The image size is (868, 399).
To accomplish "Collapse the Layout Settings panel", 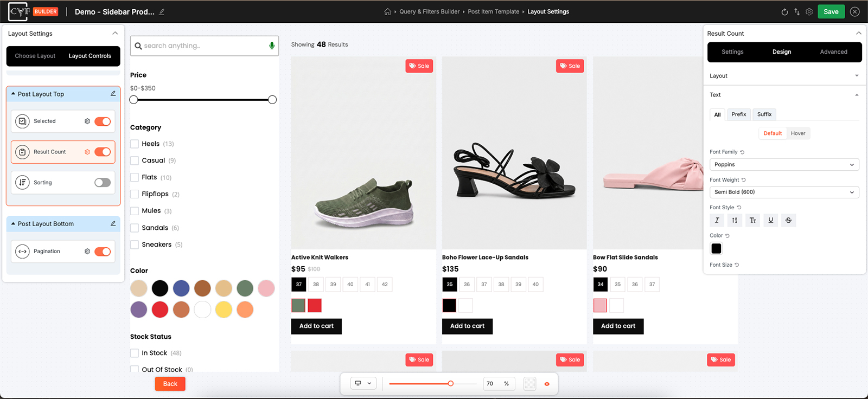I will click(x=115, y=33).
